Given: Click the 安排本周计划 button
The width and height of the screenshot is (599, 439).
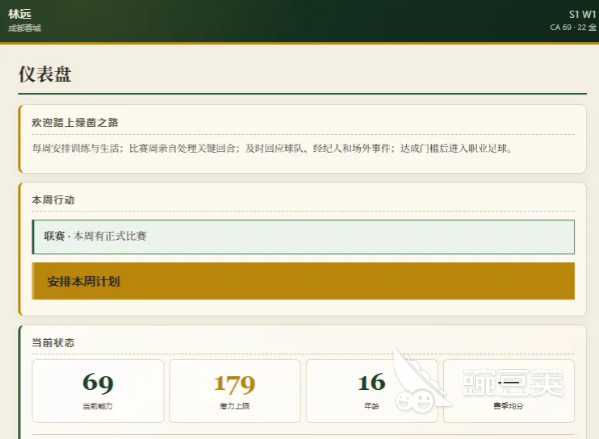Looking at the screenshot, I should (303, 281).
